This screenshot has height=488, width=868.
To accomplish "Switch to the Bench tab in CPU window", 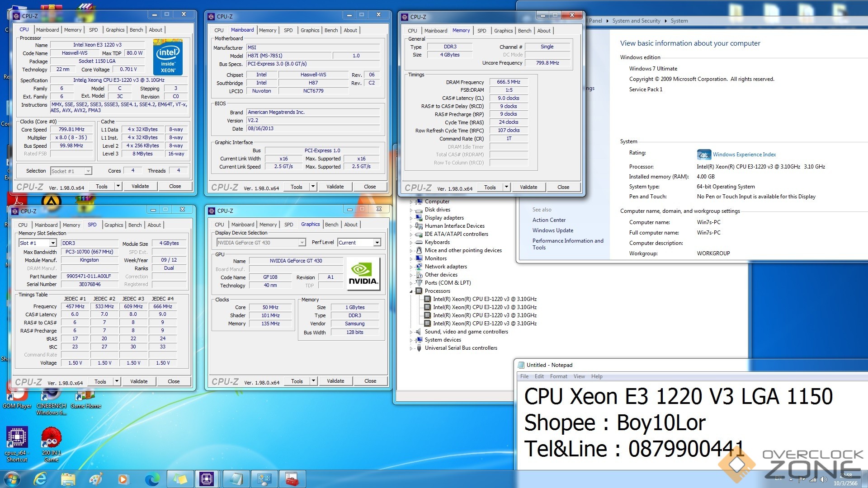I will tap(136, 30).
